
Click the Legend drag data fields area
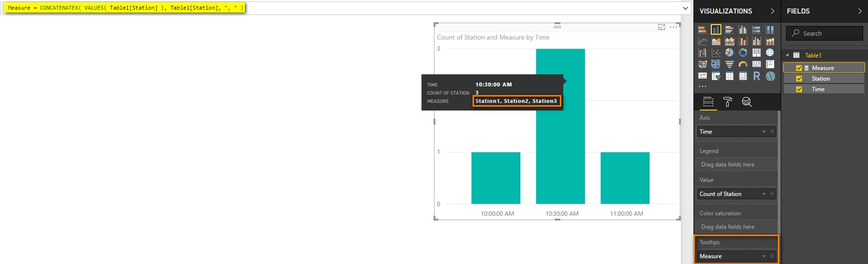736,165
